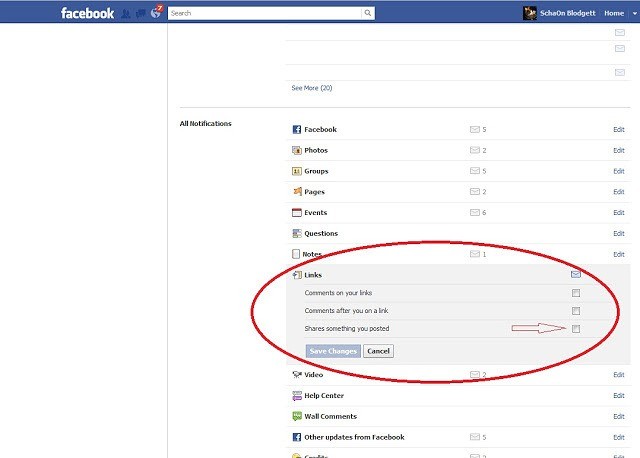
Task: Click the friend requests icon in header
Action: tap(124, 14)
